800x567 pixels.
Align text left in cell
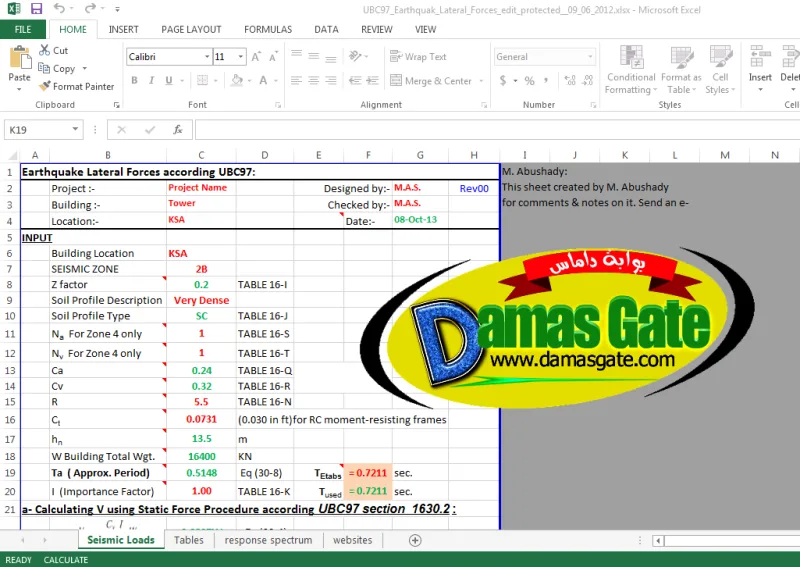tap(296, 80)
